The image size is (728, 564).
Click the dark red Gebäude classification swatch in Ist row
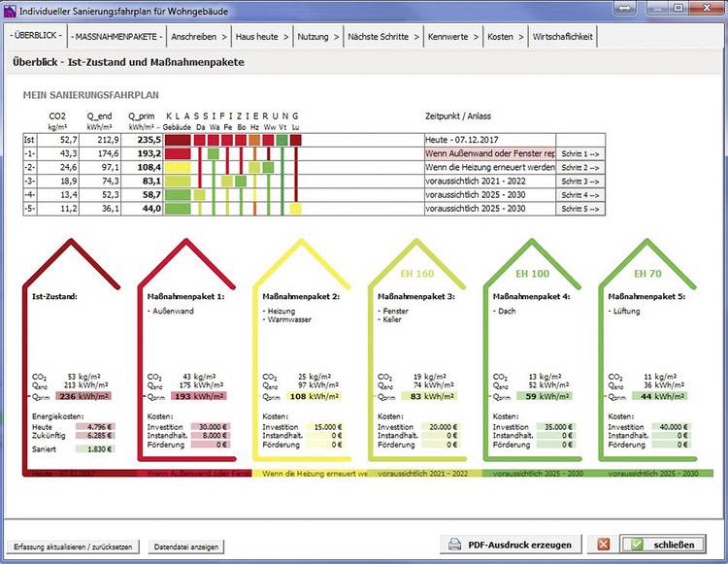[x=178, y=141]
